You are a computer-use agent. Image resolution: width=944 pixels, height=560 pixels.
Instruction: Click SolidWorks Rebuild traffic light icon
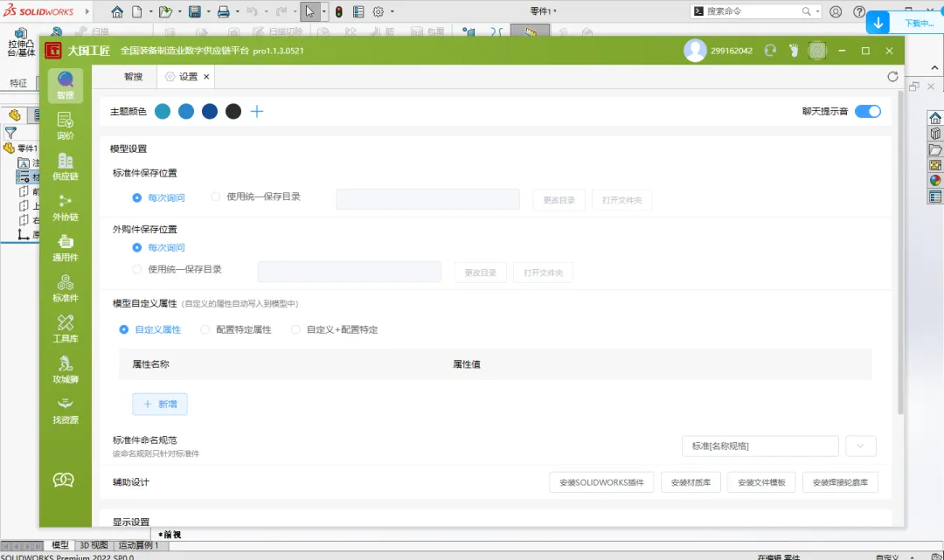point(339,11)
